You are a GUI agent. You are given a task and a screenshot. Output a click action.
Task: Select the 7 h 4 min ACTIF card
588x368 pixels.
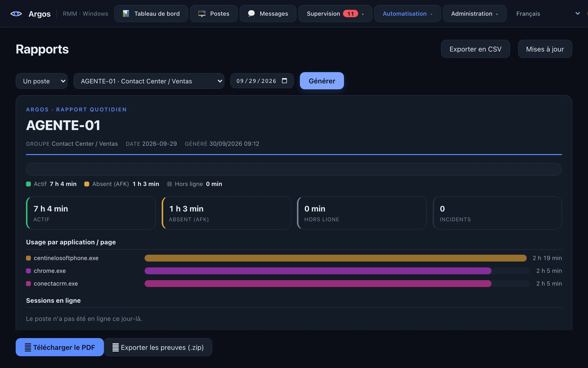[91, 213]
